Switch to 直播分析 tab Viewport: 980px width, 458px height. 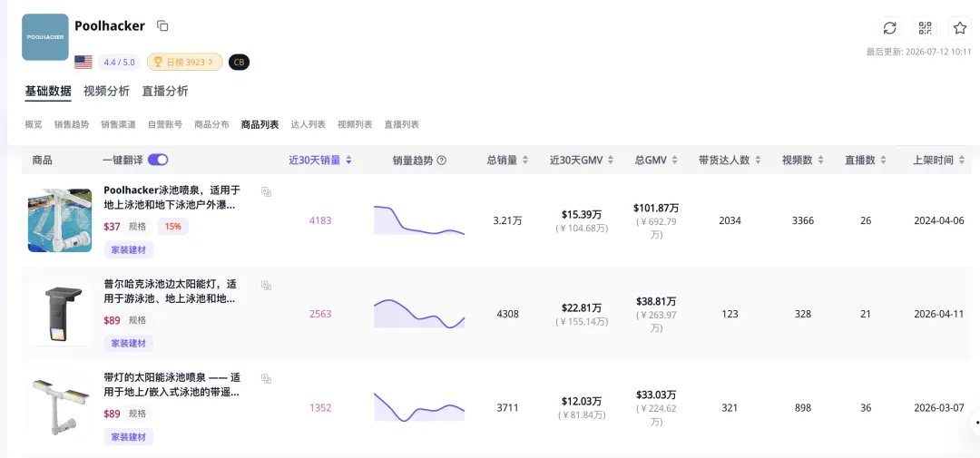165,92
